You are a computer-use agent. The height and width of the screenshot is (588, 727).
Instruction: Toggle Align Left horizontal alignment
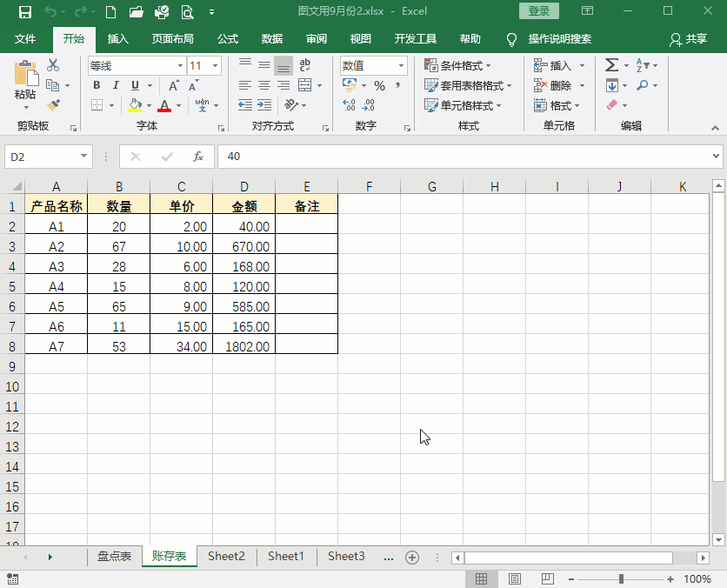(245, 85)
